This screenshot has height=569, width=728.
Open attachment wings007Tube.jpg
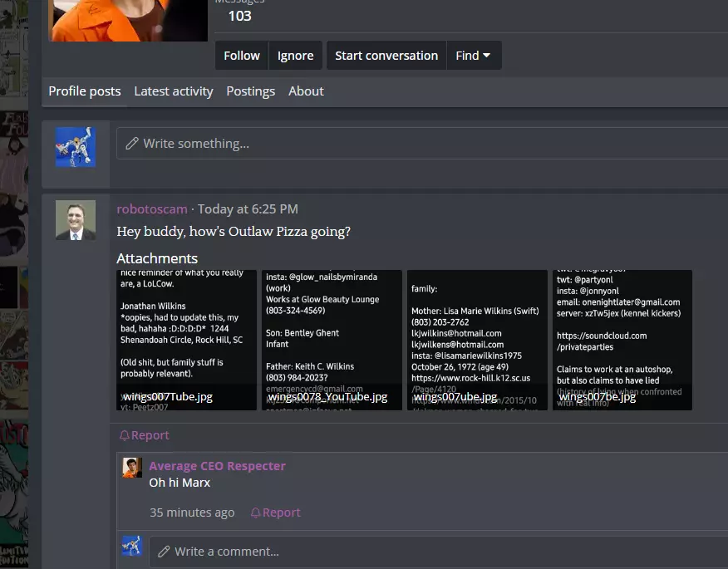coord(186,340)
